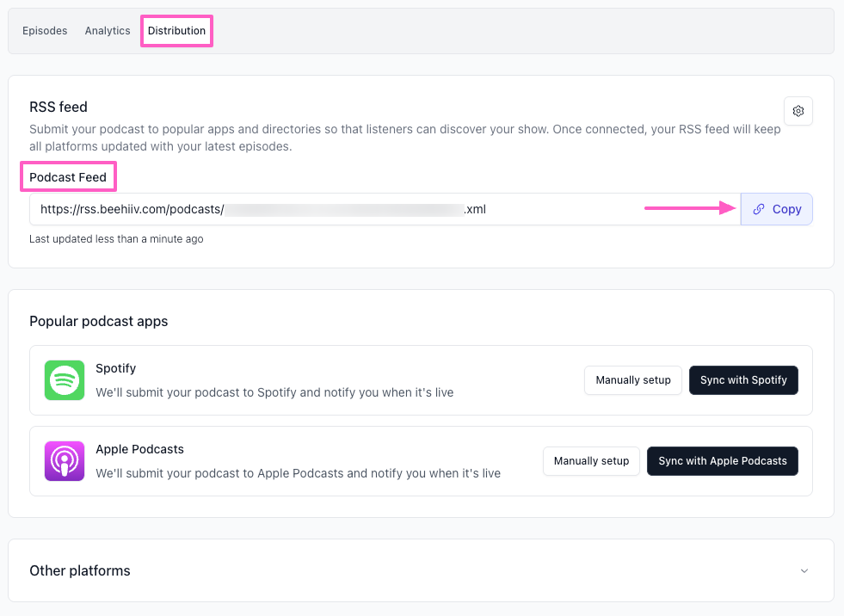The width and height of the screenshot is (844, 616).
Task: Choose Manually setup for Apple Podcasts
Action: (x=591, y=461)
